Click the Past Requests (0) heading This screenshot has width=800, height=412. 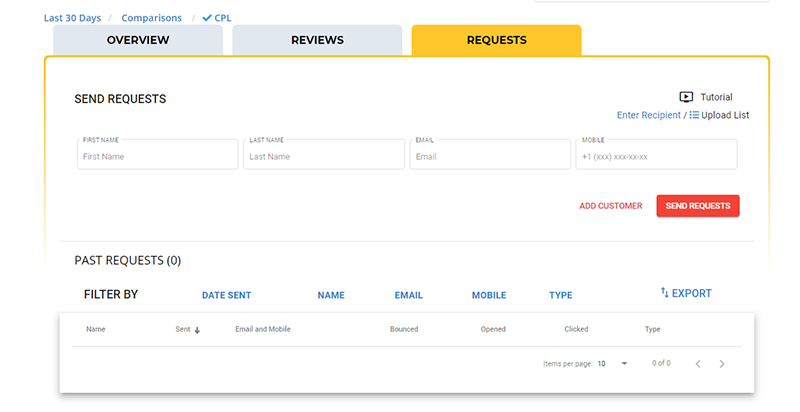point(128,261)
